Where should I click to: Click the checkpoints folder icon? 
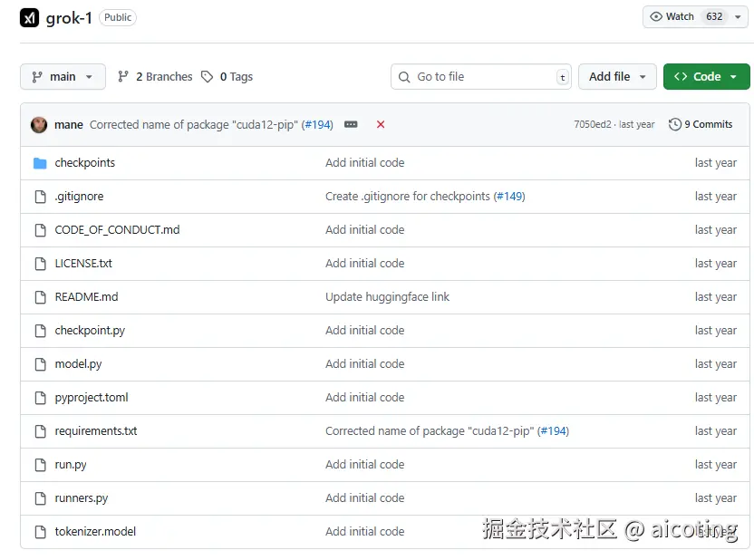click(x=40, y=163)
